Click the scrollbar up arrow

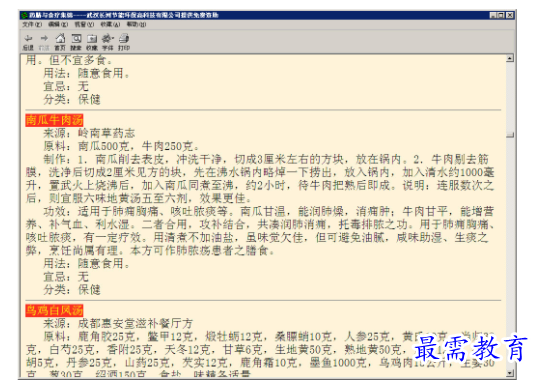[510, 58]
